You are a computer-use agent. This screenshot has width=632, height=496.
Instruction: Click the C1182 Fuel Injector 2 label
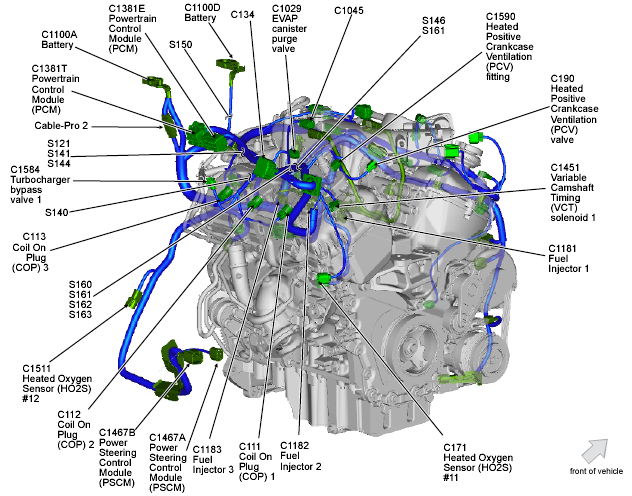click(300, 456)
